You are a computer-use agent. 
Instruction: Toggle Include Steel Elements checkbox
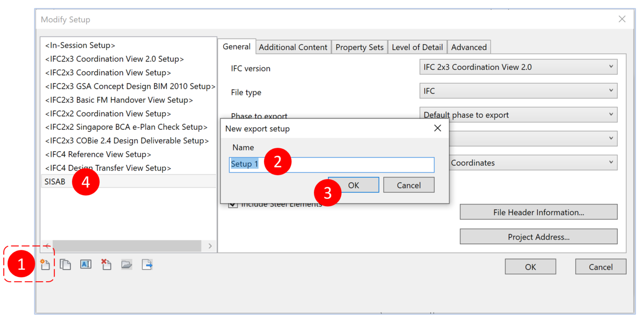click(233, 204)
